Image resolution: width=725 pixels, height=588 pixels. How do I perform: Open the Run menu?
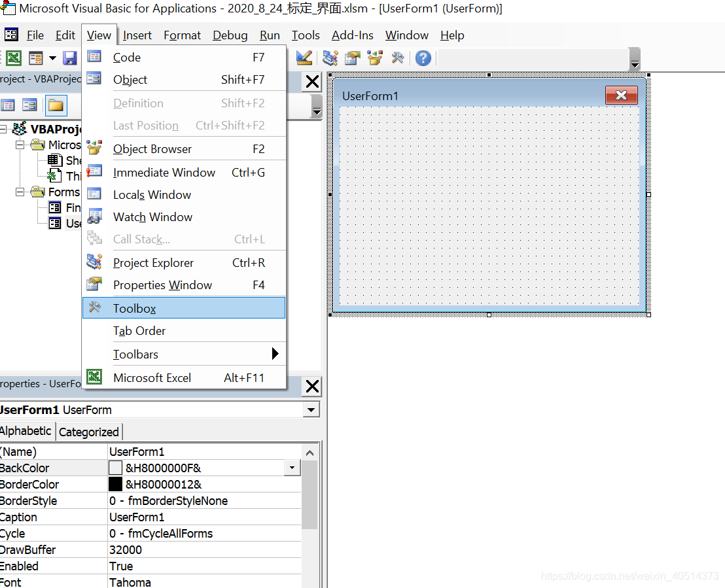[270, 35]
